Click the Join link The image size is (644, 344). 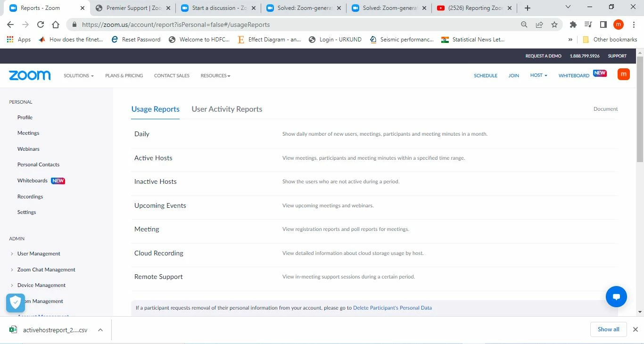(513, 75)
